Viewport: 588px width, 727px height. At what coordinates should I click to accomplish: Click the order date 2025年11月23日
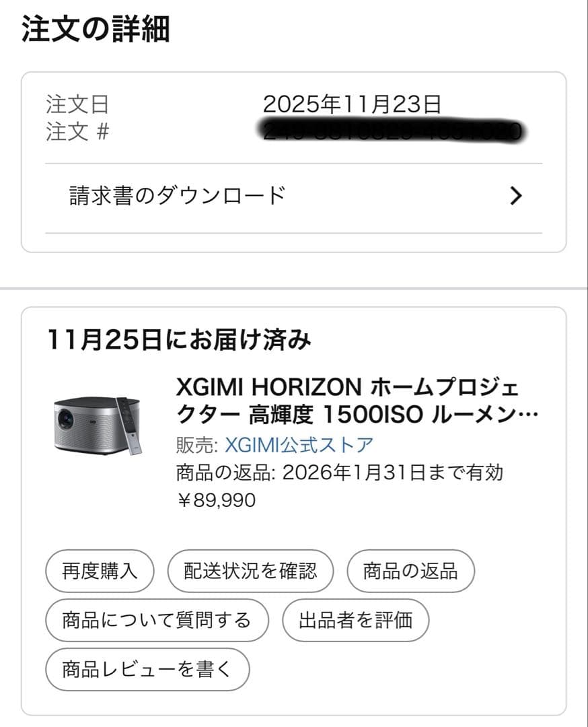[352, 104]
